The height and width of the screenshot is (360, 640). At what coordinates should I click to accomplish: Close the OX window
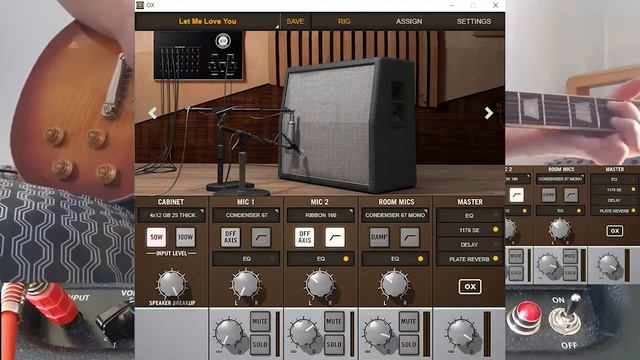(495, 5)
